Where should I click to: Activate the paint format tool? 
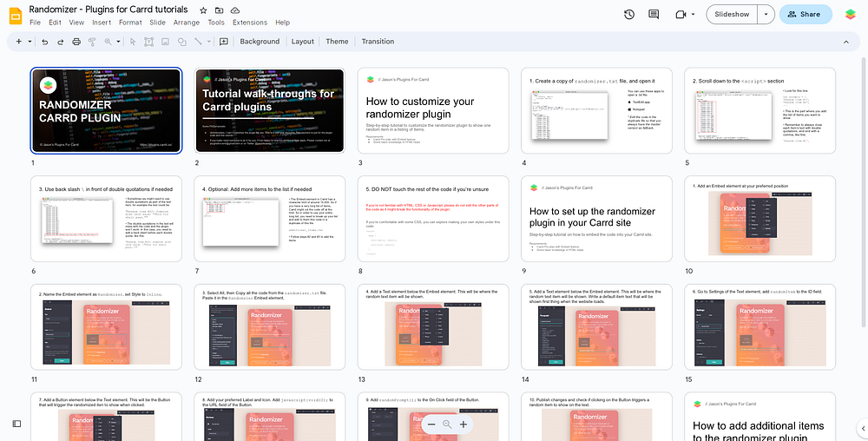(92, 42)
